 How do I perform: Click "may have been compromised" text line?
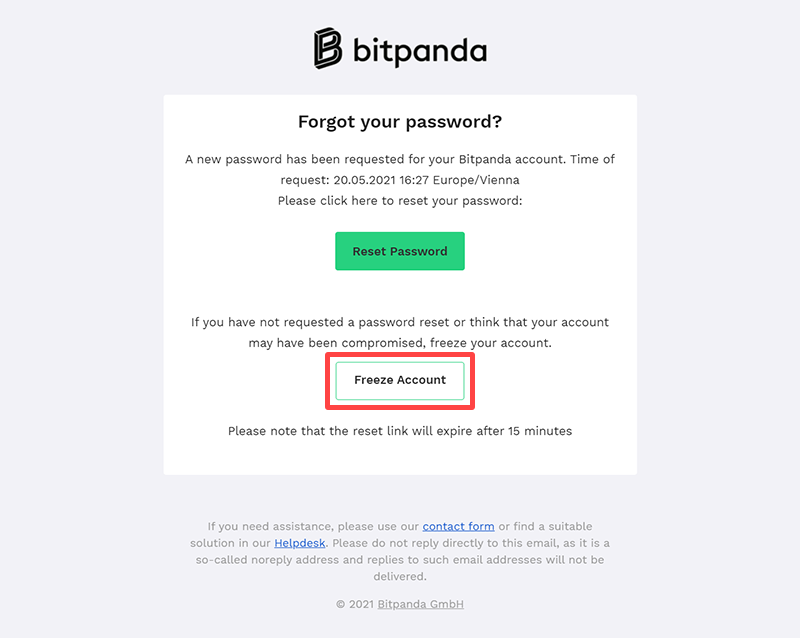coord(399,343)
